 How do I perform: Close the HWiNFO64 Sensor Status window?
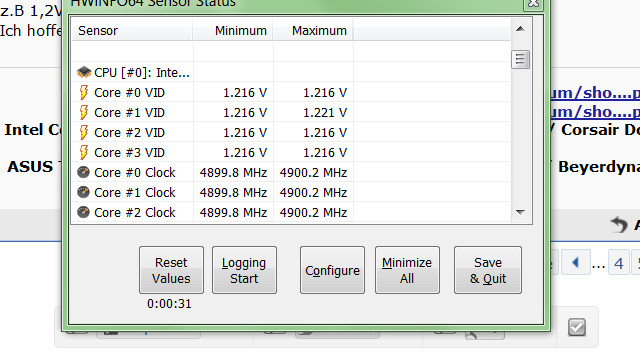click(533, 4)
